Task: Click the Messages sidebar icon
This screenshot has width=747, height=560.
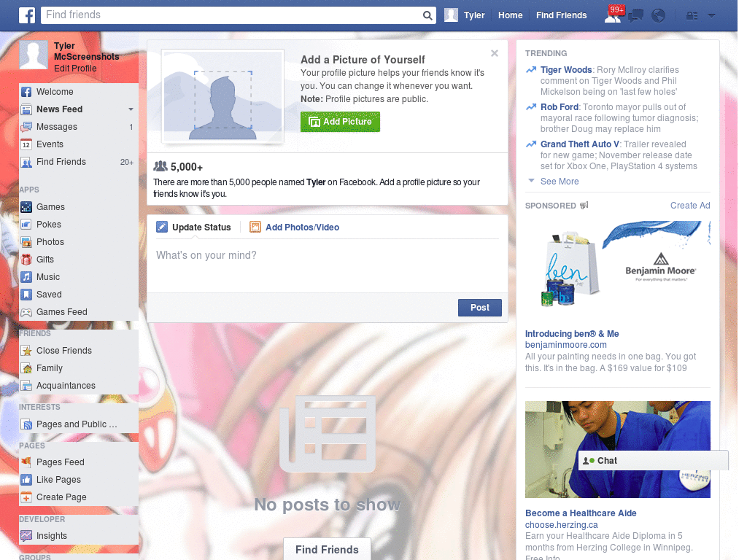Action: [26, 127]
